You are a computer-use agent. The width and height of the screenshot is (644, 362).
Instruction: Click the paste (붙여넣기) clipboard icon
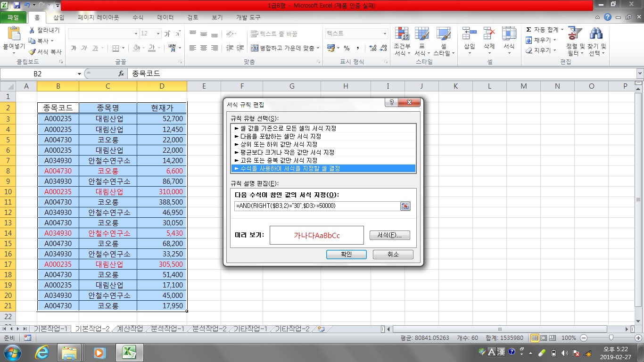point(14,35)
